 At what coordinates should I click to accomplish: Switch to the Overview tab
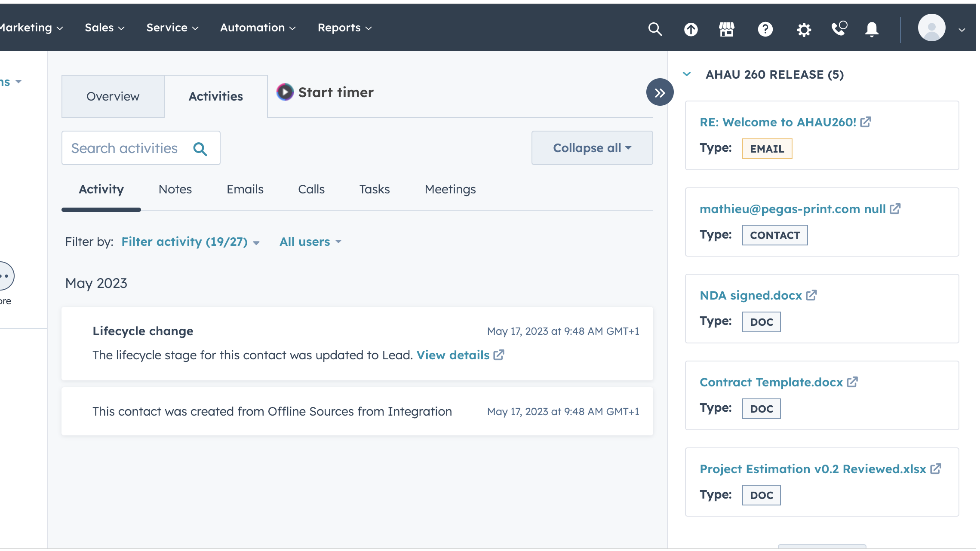113,96
